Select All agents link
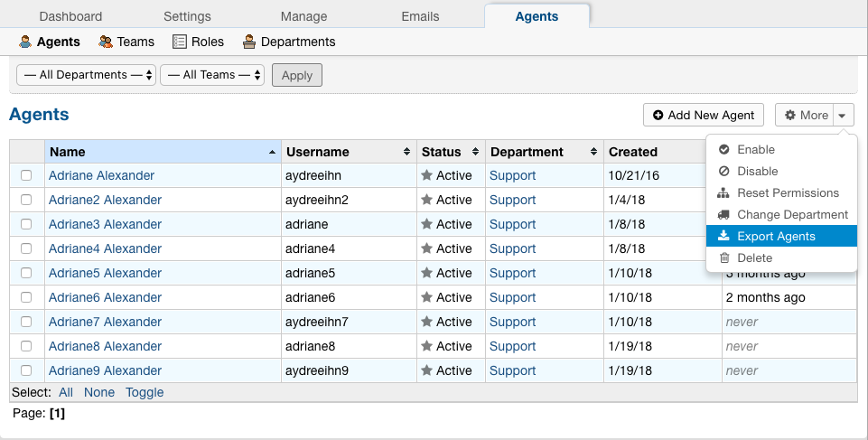The height and width of the screenshot is (440, 868). click(x=66, y=392)
